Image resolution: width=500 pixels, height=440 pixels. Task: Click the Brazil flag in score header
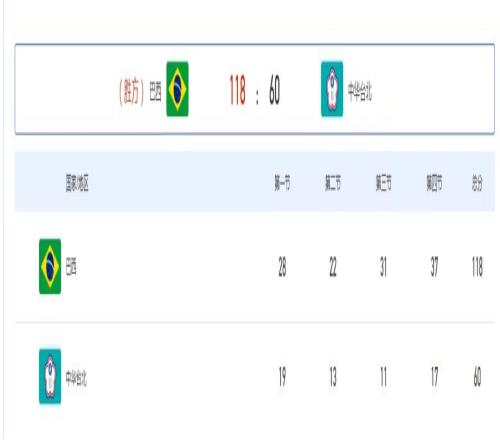pos(177,89)
